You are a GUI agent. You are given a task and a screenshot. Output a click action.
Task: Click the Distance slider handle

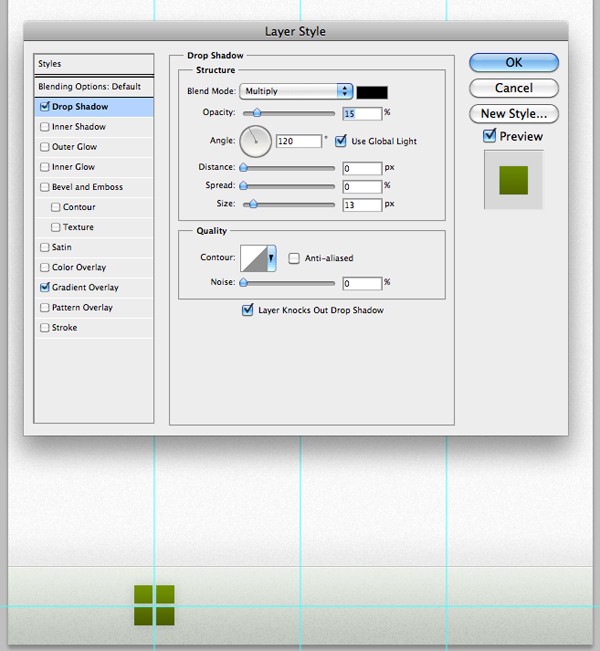pos(244,167)
